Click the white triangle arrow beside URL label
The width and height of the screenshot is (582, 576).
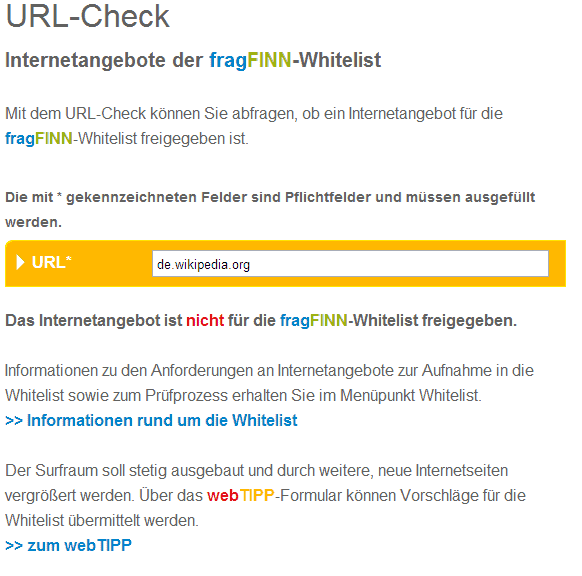tap(20, 262)
